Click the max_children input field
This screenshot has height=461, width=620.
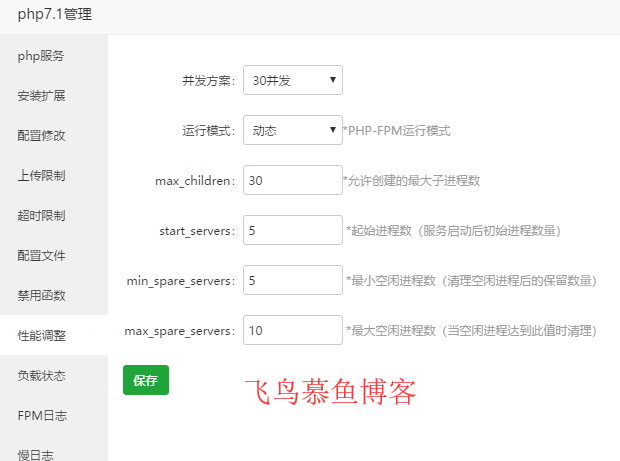click(292, 181)
